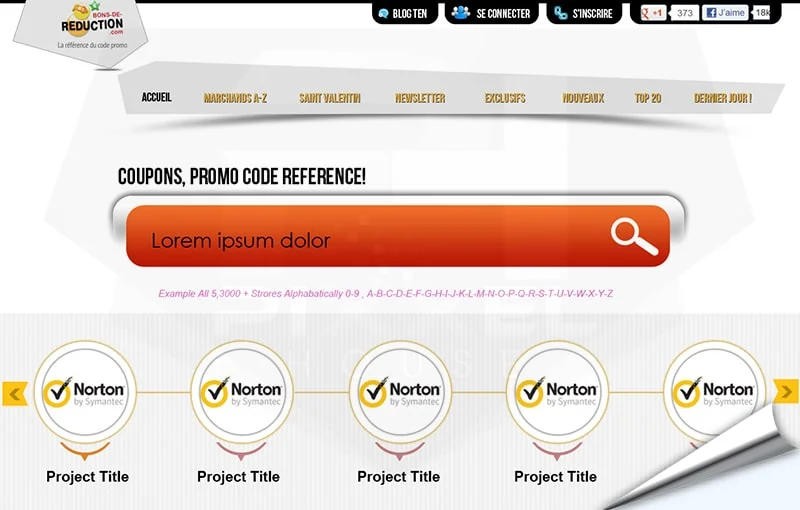Open the fifth Norton logo thumbnail

click(714, 392)
